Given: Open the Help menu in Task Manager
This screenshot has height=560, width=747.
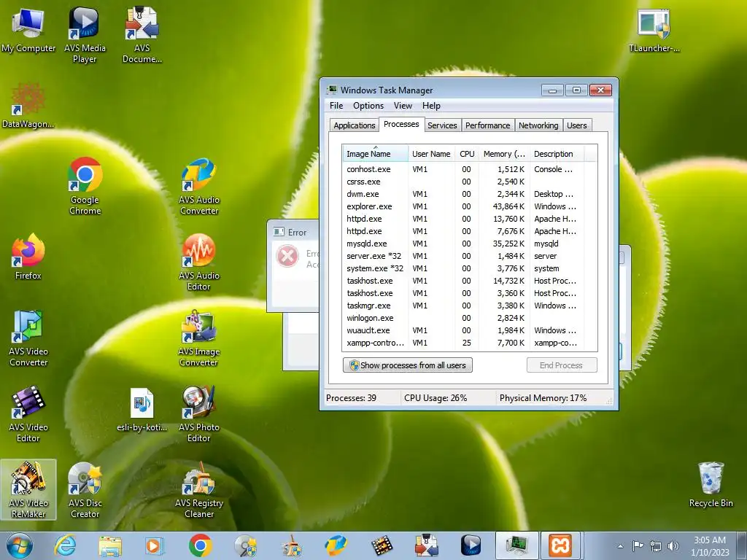Looking at the screenshot, I should coord(431,106).
